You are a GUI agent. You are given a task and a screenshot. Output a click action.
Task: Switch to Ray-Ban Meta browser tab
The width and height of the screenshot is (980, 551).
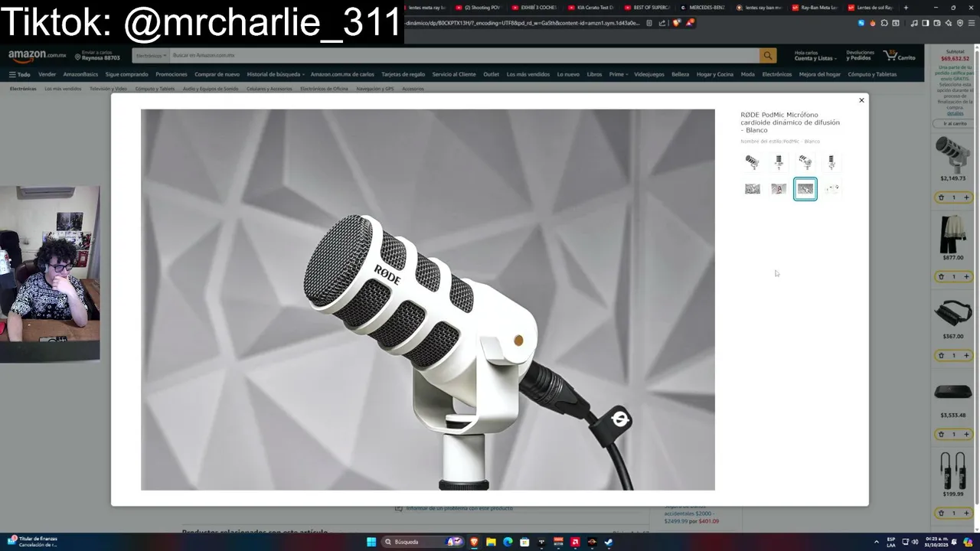[815, 8]
